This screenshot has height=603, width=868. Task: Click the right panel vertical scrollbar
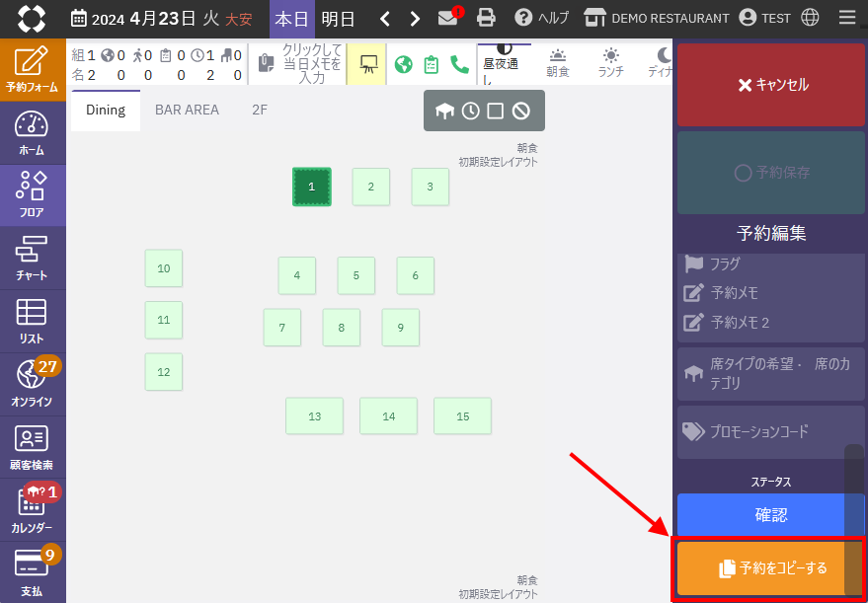click(853, 493)
